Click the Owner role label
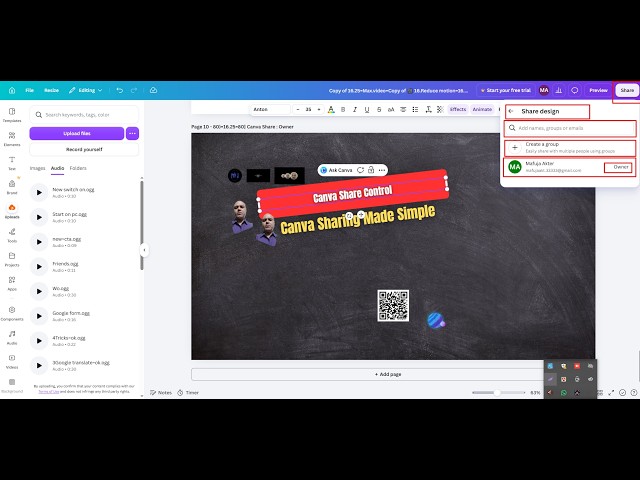Viewport: 640px width, 480px height. (x=620, y=167)
